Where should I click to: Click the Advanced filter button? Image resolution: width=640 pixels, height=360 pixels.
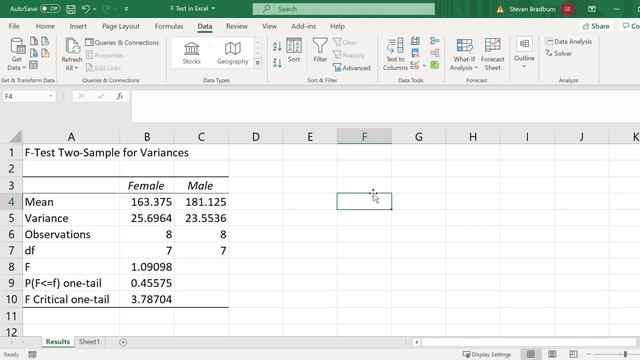point(351,68)
